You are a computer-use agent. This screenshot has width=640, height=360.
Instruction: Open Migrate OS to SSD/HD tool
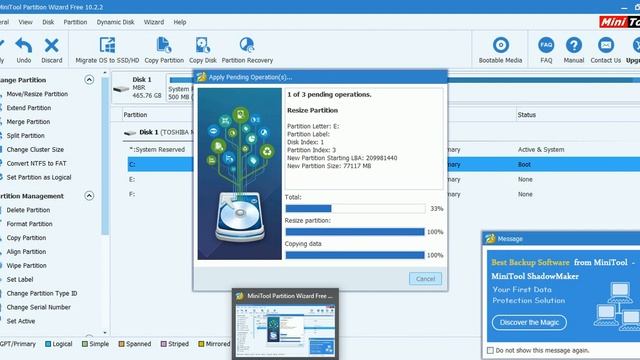coord(107,50)
